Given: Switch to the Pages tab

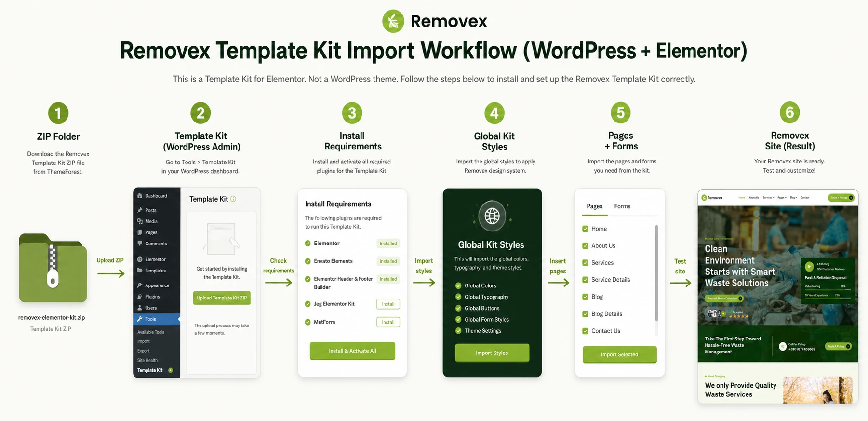Looking at the screenshot, I should pyautogui.click(x=595, y=206).
